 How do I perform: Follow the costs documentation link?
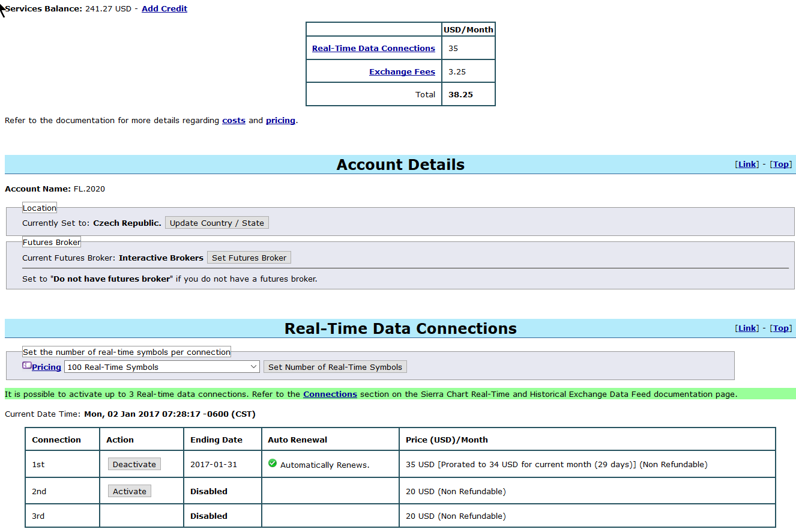[x=234, y=121]
